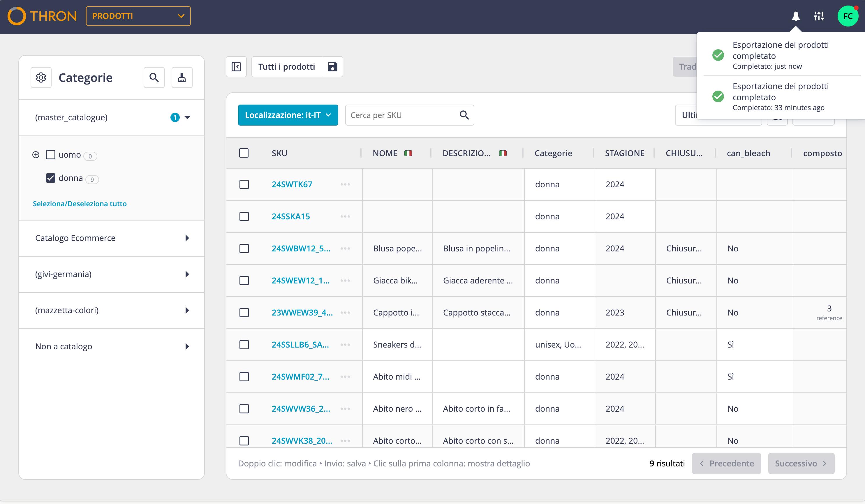Screen dimensions: 865x504
Task: Check the uomo category checkbox
Action: tap(50, 154)
